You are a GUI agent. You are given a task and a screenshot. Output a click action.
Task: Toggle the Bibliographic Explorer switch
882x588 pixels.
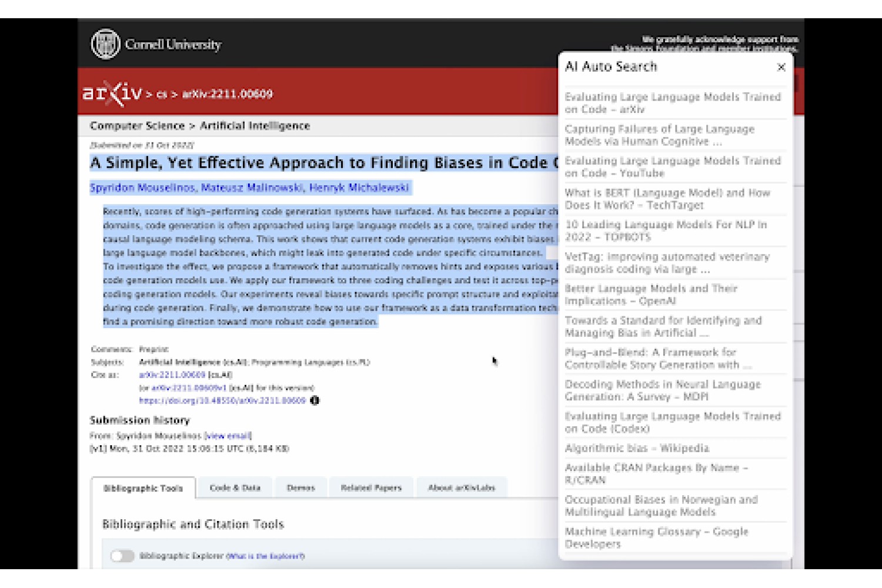pyautogui.click(x=122, y=556)
